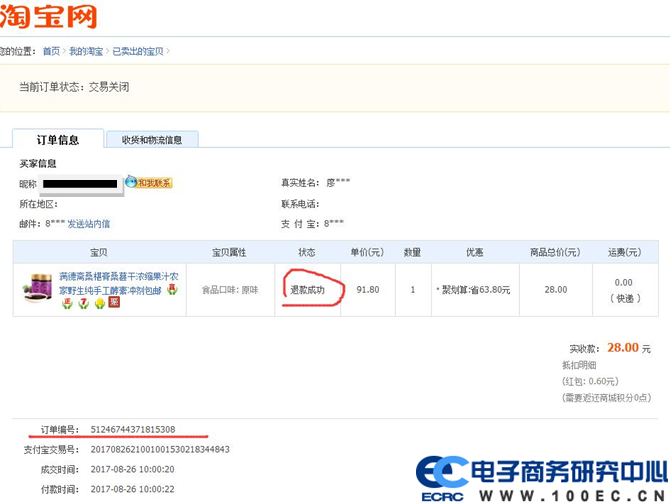Click the 正 authentic goods badge icon

pos(67,303)
